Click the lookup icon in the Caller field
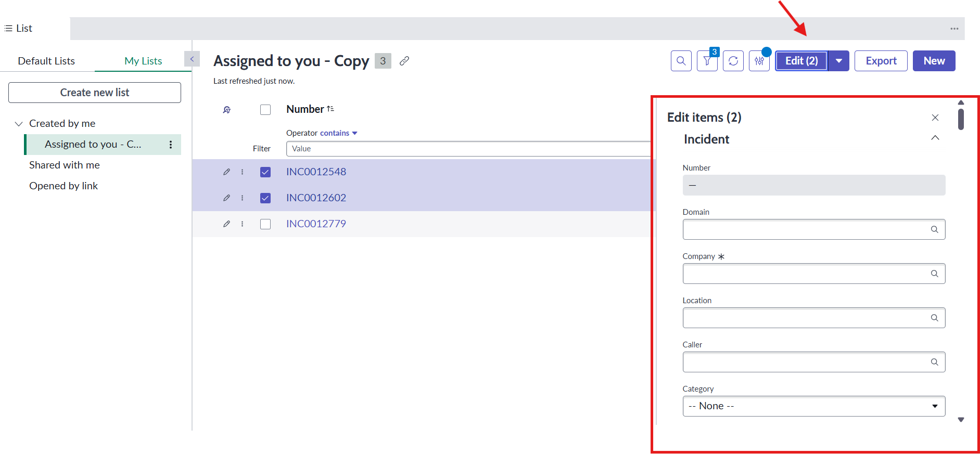The image size is (980, 454). [x=935, y=362]
